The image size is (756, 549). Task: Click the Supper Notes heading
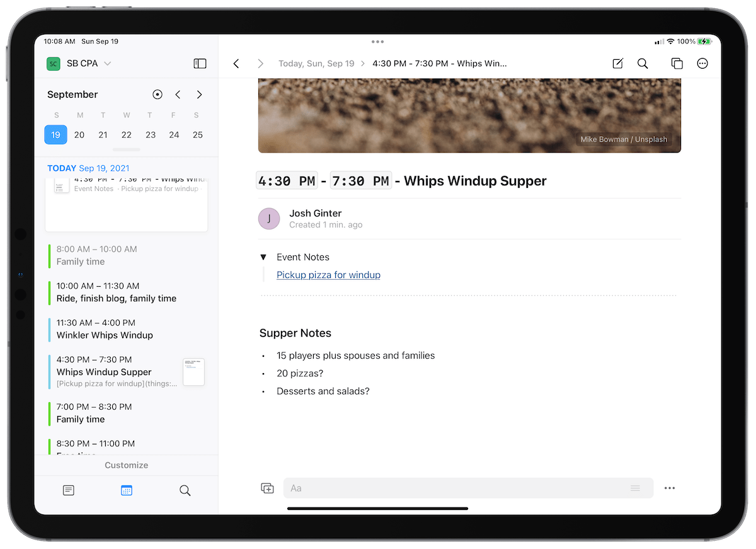coord(295,333)
